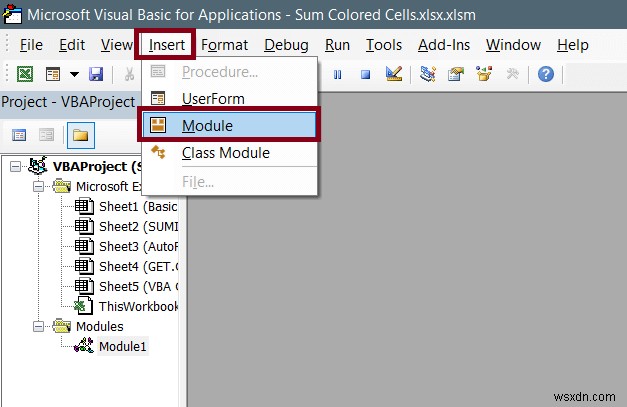Select Sheet5 (VBA in project tree
Image resolution: width=627 pixels, height=407 pixels.
(138, 286)
